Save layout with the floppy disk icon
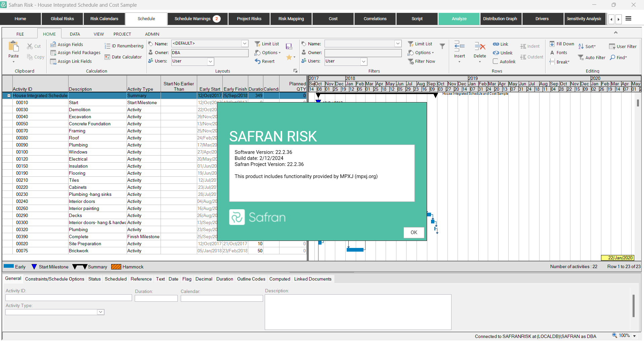This screenshot has width=644, height=341. pos(289,47)
